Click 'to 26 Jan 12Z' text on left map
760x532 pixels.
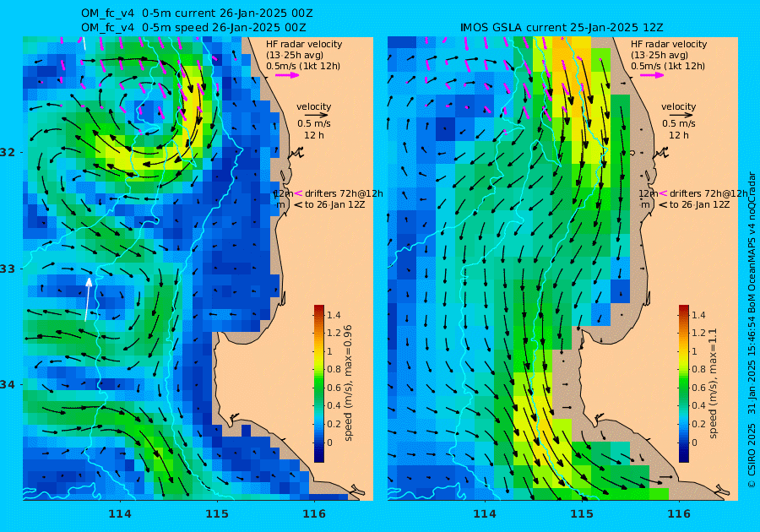pyautogui.click(x=334, y=204)
